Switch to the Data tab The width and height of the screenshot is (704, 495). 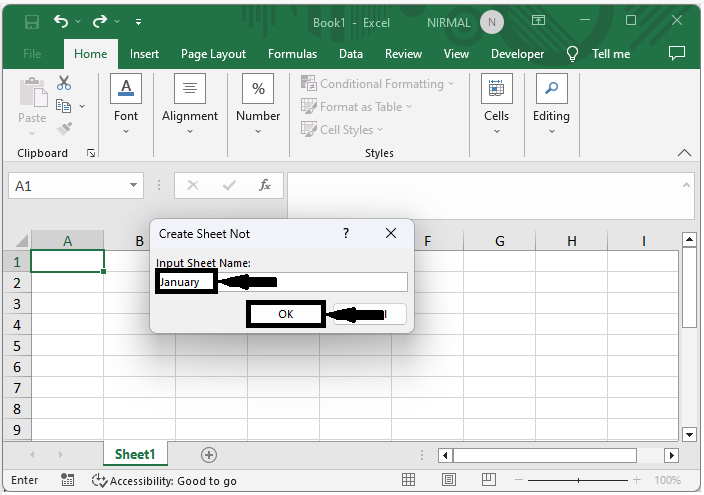point(351,54)
